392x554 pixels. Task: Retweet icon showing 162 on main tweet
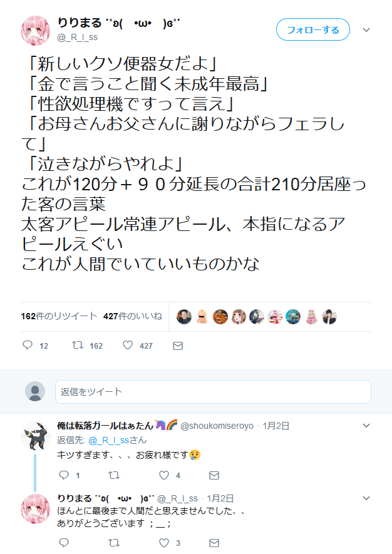click(78, 345)
